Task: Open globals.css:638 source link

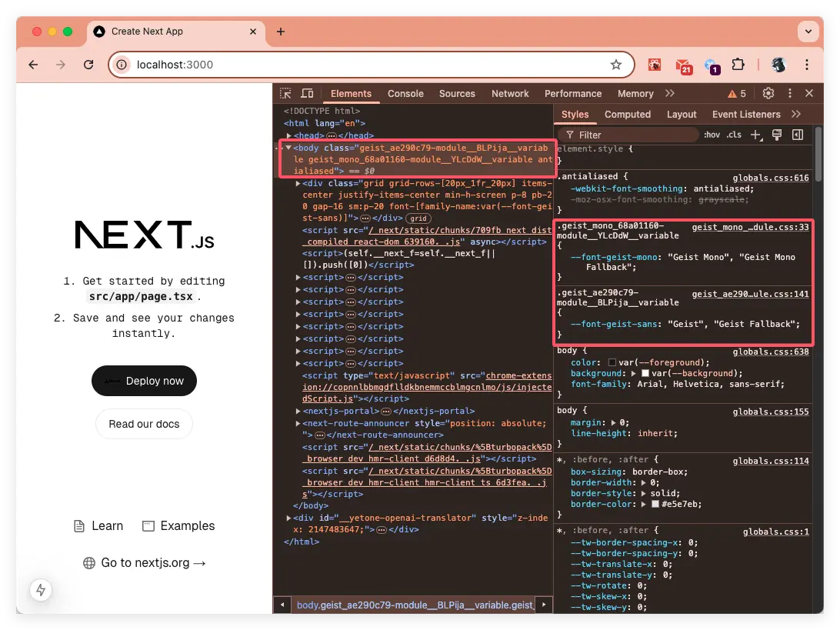Action: [x=770, y=352]
